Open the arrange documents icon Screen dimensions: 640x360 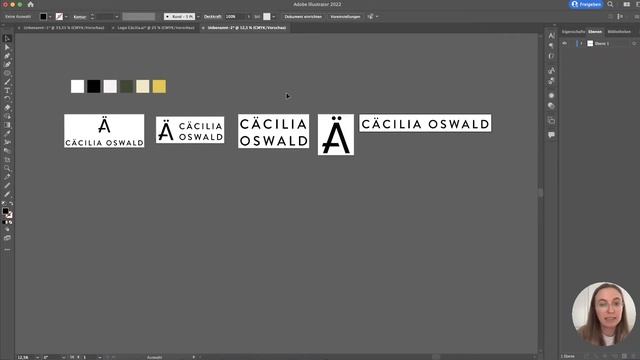tap(627, 4)
